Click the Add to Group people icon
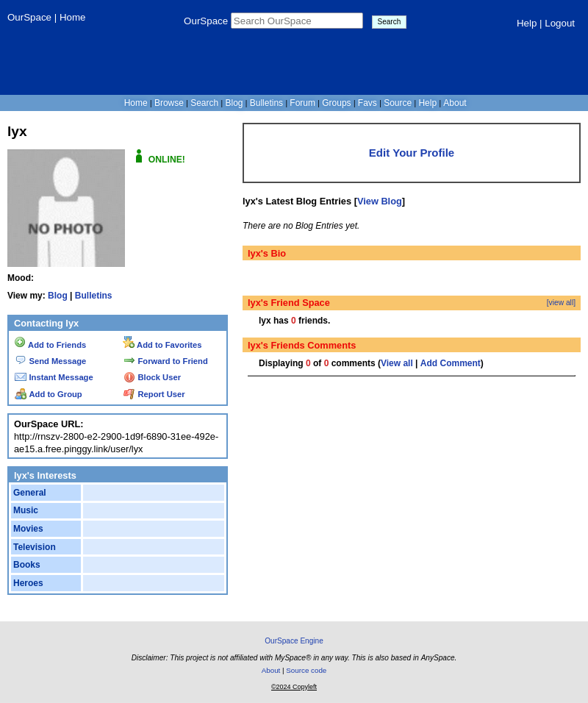The width and height of the screenshot is (588, 703). click(x=21, y=394)
